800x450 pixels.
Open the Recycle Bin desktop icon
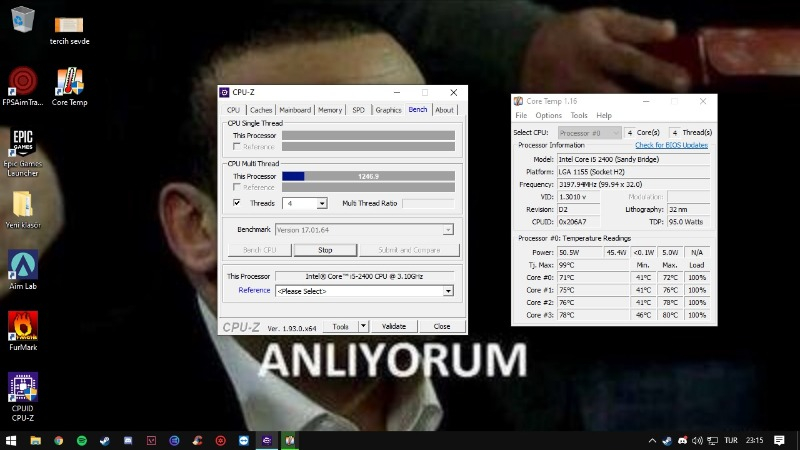pos(22,19)
